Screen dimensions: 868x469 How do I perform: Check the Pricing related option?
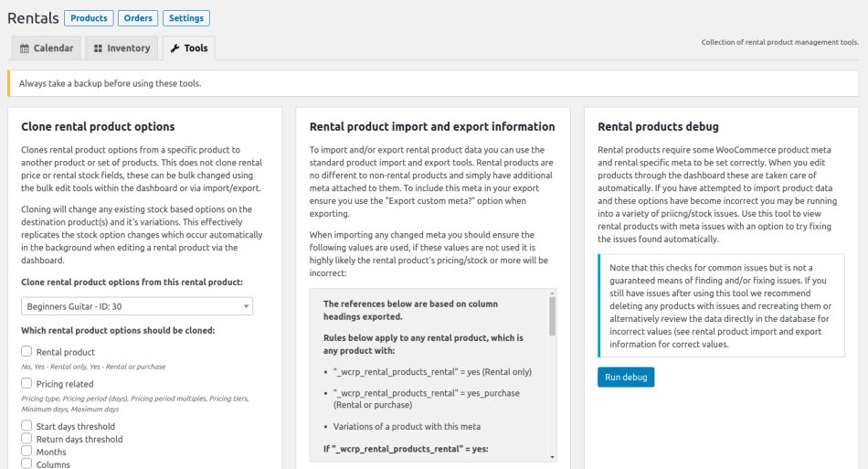(26, 383)
